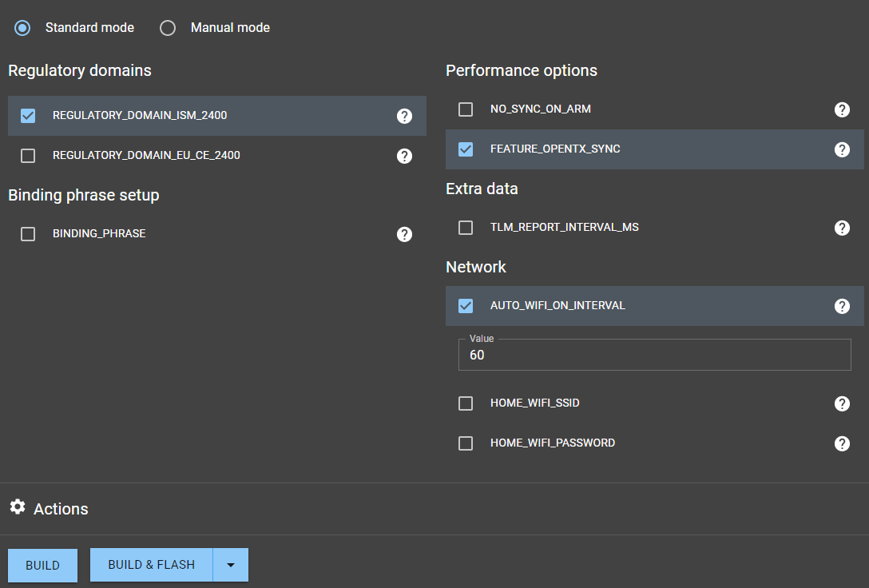This screenshot has width=869, height=588.
Task: Enable HOME_WIFI_SSID checkbox
Action: [x=466, y=403]
